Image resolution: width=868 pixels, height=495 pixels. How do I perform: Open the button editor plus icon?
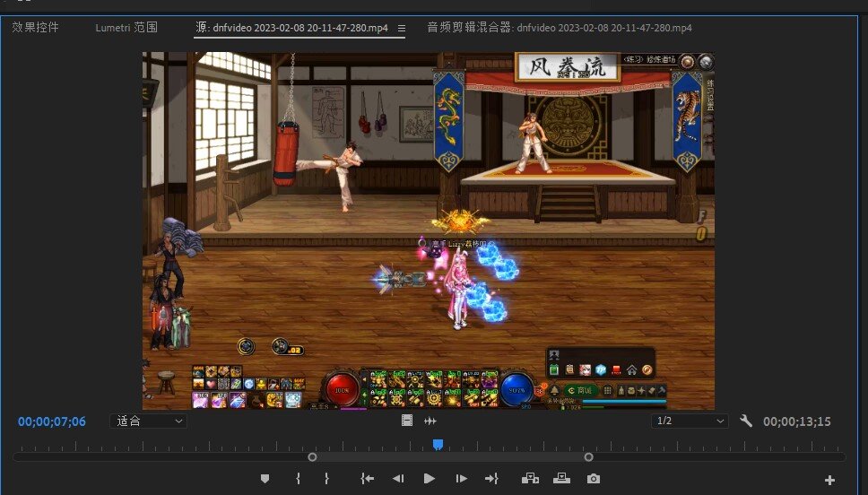coord(829,480)
